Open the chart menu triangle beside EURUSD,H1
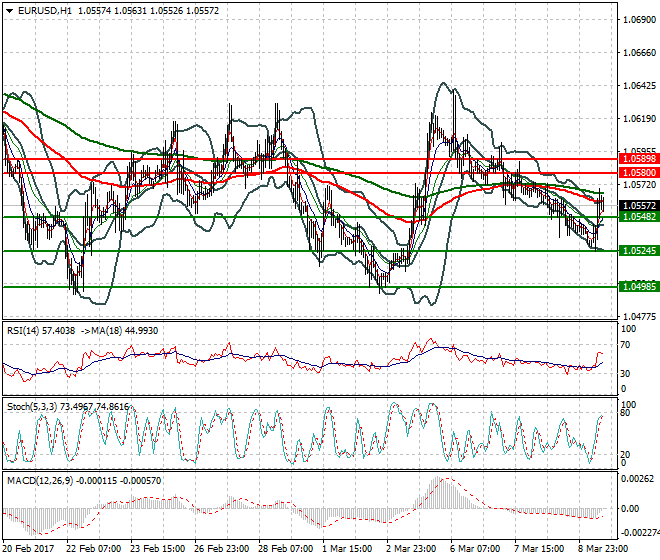The image size is (660, 560). coord(9,11)
